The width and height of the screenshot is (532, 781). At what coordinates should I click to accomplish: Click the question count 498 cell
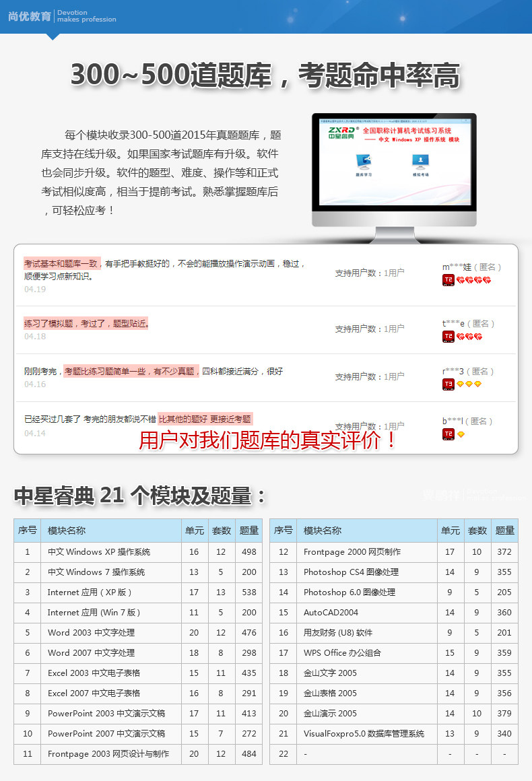[x=249, y=552]
